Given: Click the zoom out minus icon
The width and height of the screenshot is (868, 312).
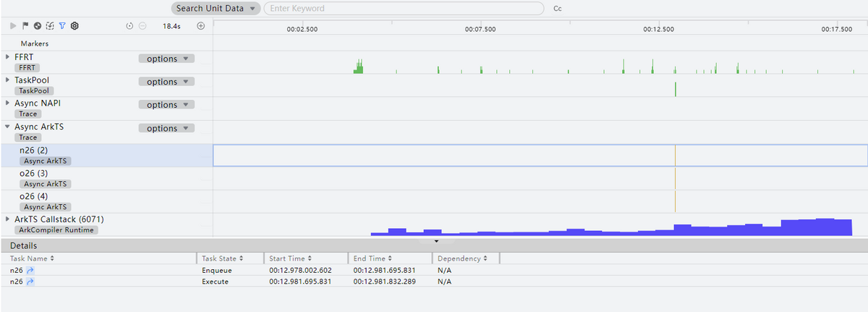Looking at the screenshot, I should pos(142,25).
